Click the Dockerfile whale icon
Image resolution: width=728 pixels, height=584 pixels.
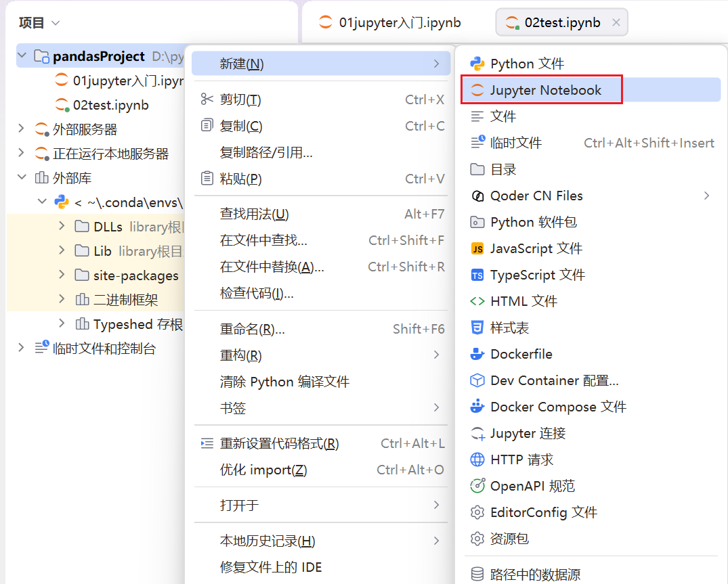pyautogui.click(x=477, y=354)
